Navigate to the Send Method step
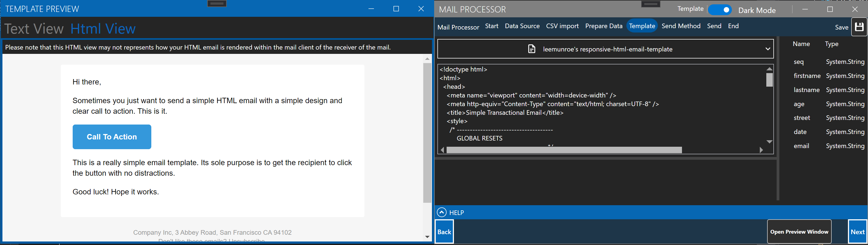868x245 pixels. click(x=681, y=26)
